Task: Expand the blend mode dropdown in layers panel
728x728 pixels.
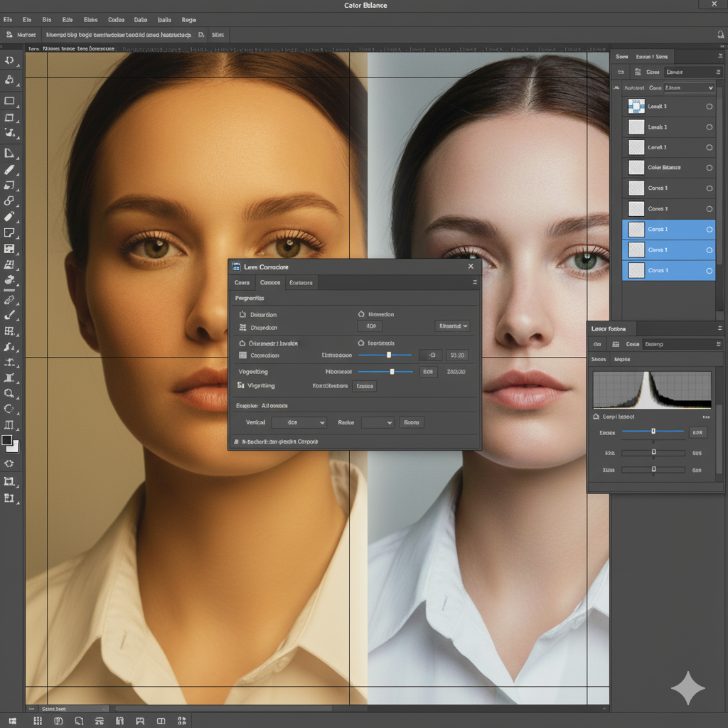Action: 689,87
